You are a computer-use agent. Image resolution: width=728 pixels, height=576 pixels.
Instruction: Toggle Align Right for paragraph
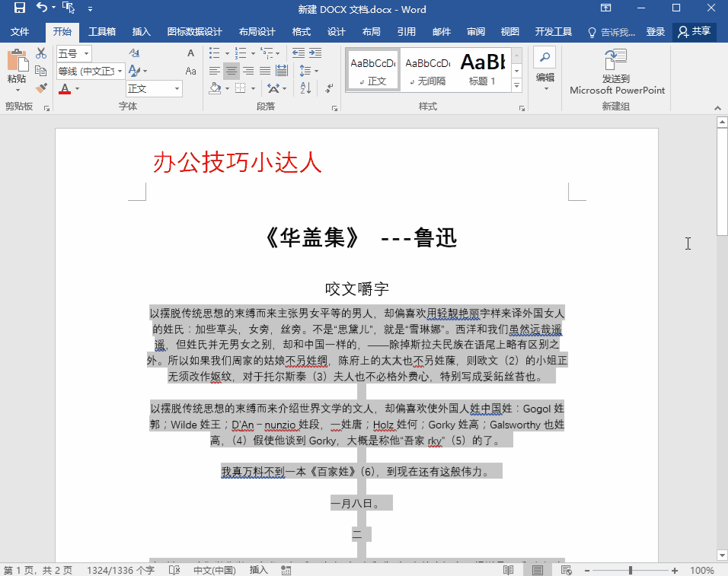coord(248,71)
